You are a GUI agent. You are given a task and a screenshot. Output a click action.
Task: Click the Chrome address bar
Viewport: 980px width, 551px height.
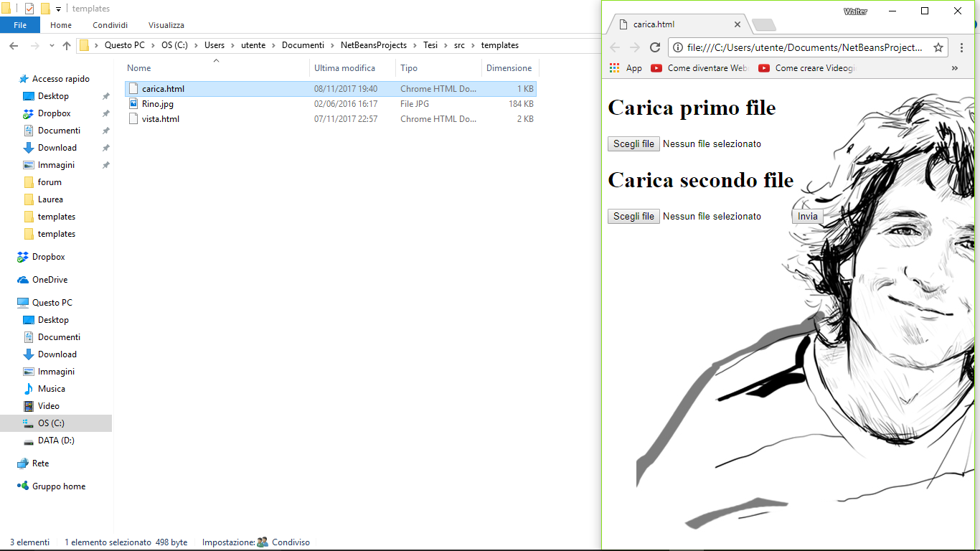tap(804, 47)
